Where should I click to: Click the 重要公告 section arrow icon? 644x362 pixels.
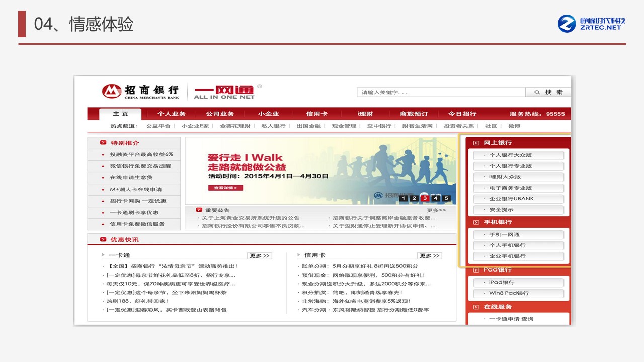[x=199, y=210]
